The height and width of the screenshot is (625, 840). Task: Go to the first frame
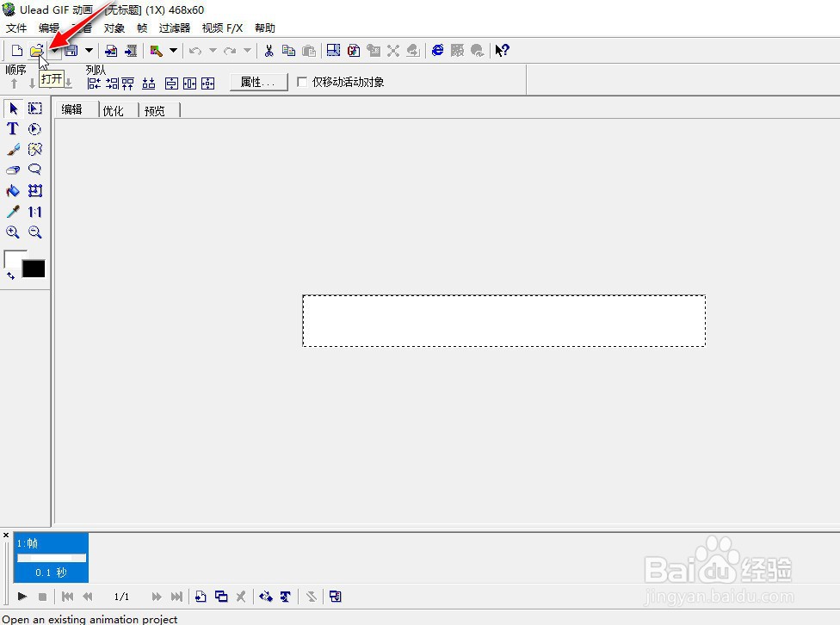point(67,597)
